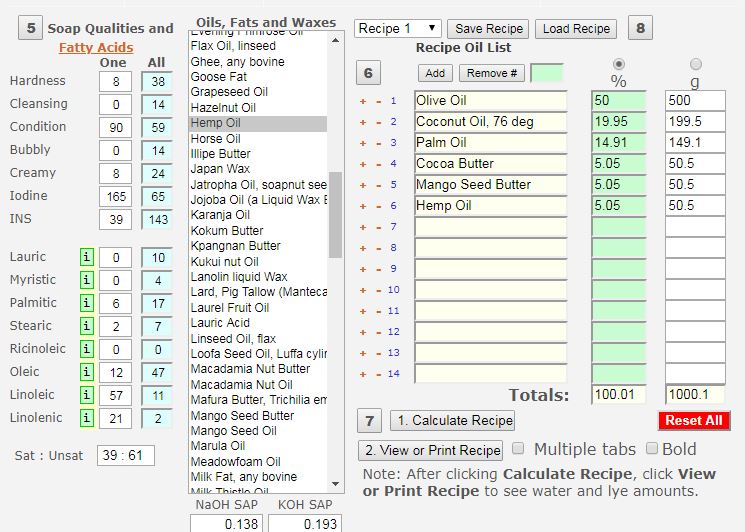Click the Calculate Recipe button

click(451, 421)
